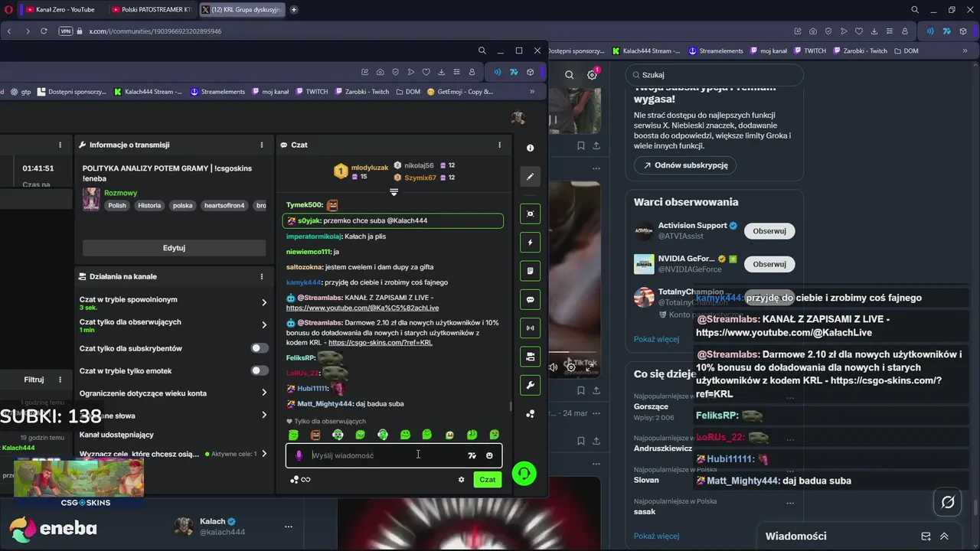Image resolution: width=980 pixels, height=551 pixels.
Task: Click the TikTok video volume icon
Action: tap(554, 367)
